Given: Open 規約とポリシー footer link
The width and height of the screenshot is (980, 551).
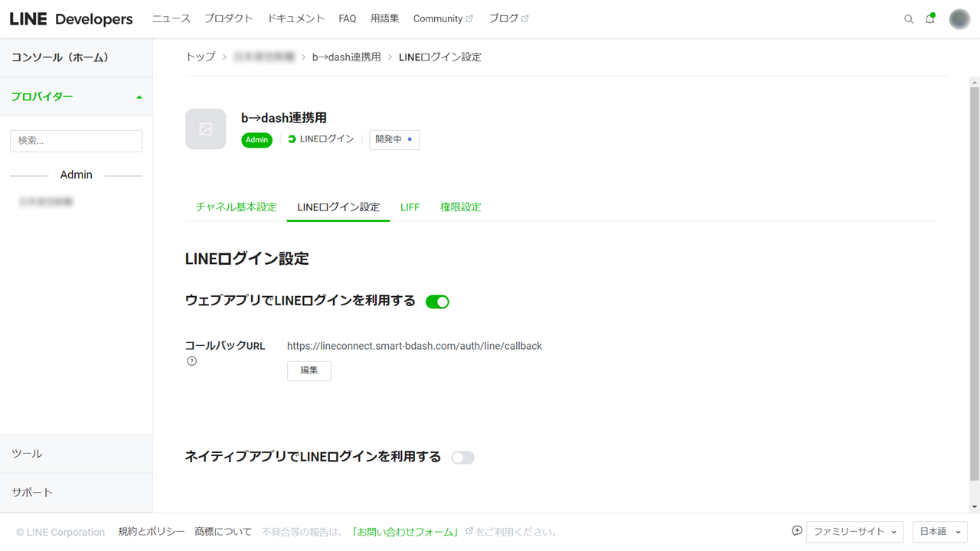Looking at the screenshot, I should [152, 532].
